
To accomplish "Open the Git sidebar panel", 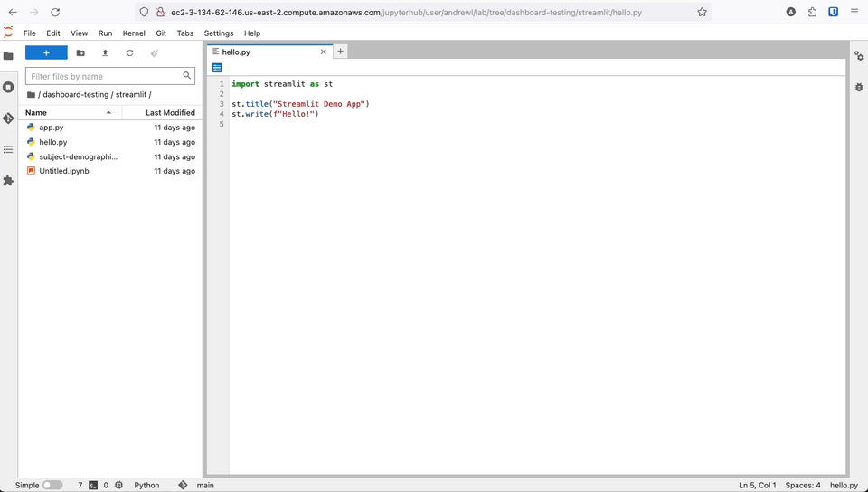I will click(8, 118).
